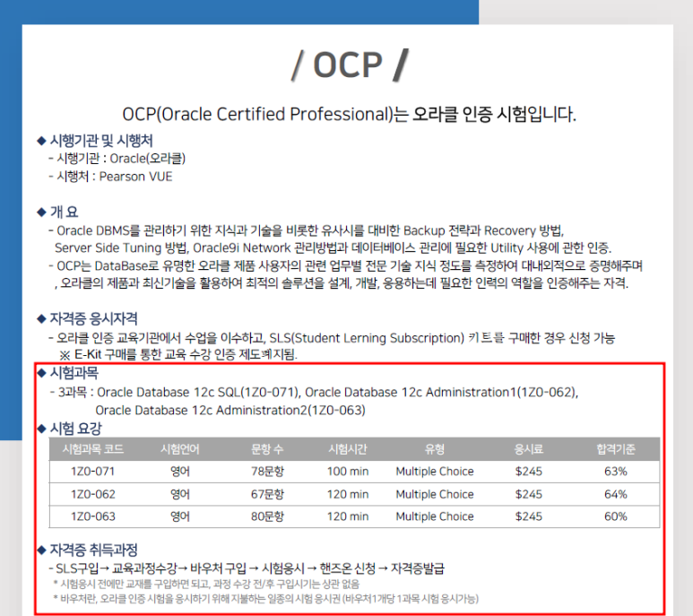Select the '1Z0-063' code cell
Viewport: 693px width, 616px height.
point(93,516)
